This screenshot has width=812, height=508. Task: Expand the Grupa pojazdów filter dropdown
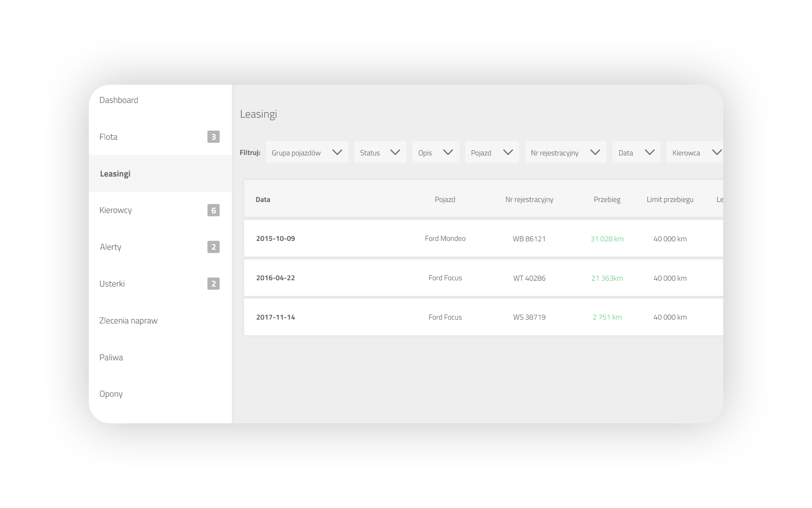point(307,152)
